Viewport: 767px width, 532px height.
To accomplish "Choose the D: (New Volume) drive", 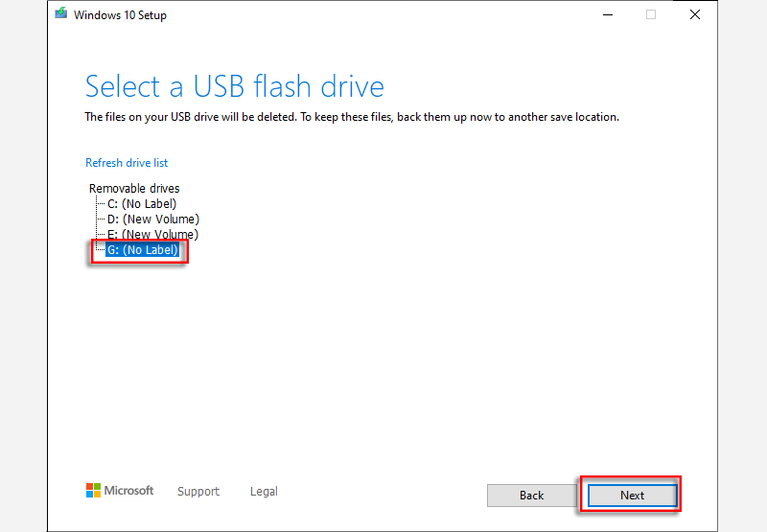I will (x=152, y=220).
